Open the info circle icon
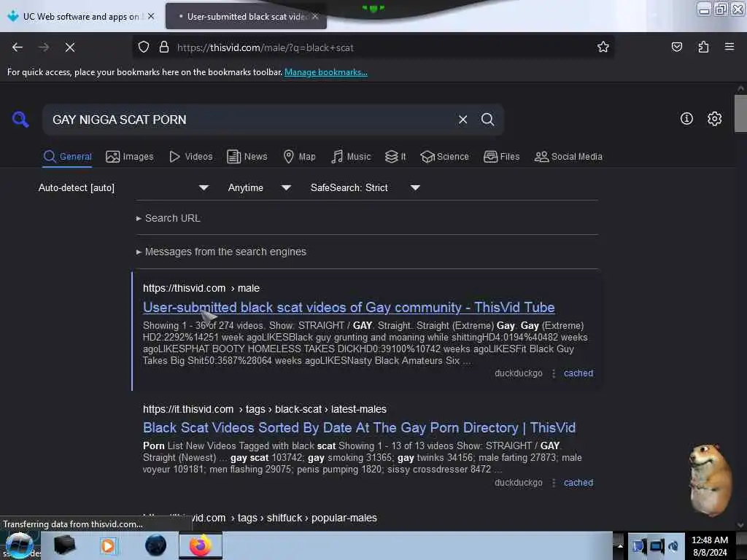The height and width of the screenshot is (560, 747). tap(686, 119)
